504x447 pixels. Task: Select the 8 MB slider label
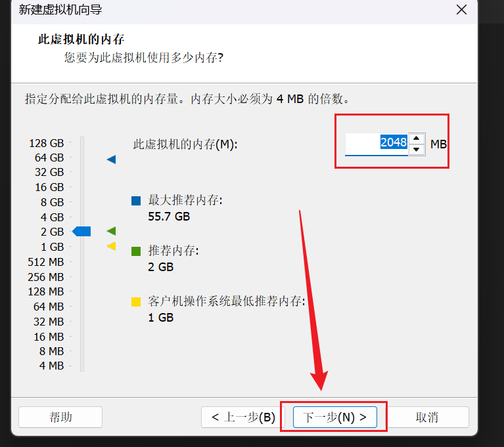51,351
